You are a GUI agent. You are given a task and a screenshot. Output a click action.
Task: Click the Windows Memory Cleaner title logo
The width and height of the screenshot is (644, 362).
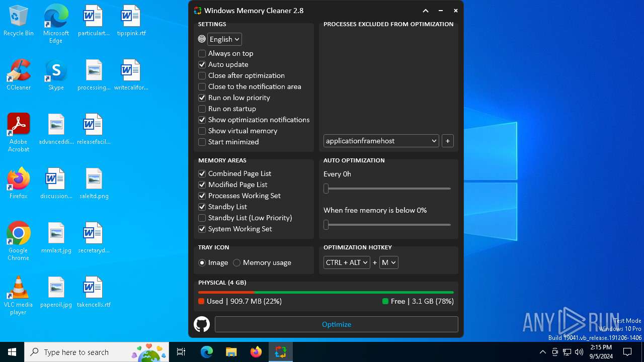[x=198, y=11]
